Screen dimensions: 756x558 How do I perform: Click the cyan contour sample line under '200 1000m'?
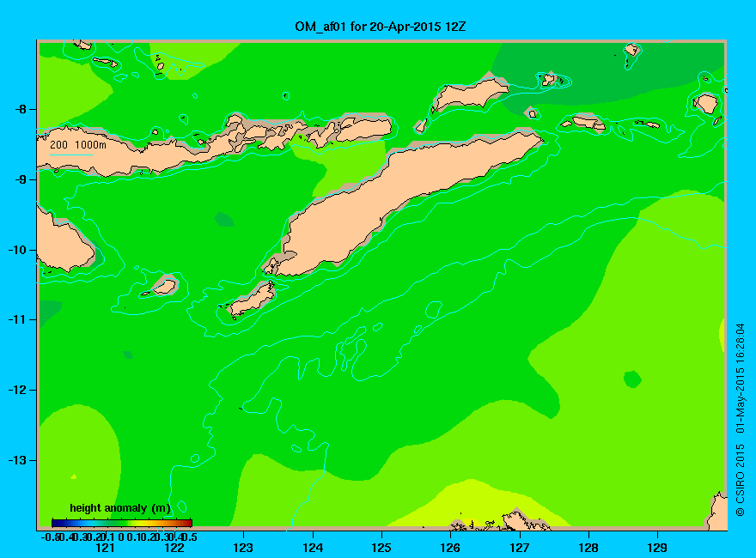[71, 155]
